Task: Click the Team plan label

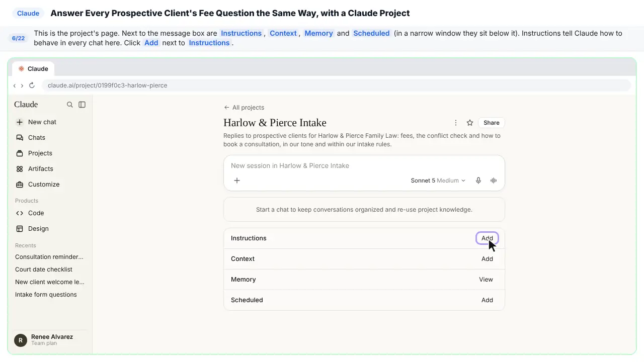Action: (44, 343)
